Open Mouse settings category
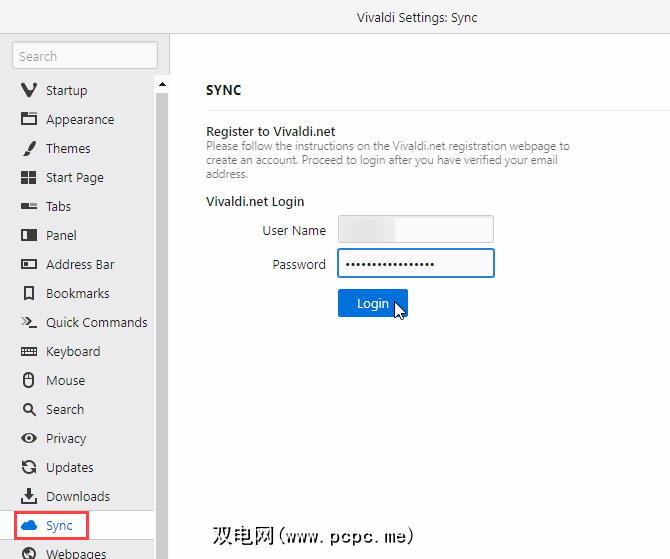 tap(77, 380)
